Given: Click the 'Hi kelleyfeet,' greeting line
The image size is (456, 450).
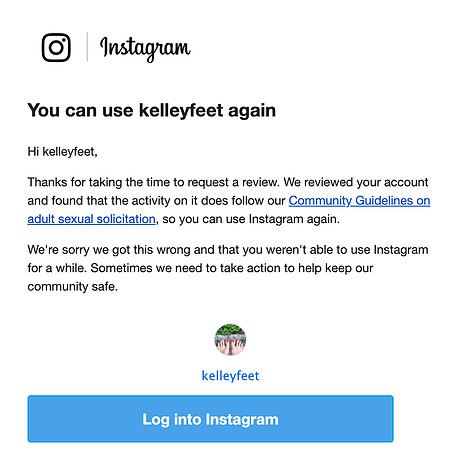Looking at the screenshot, I should pyautogui.click(x=62, y=152).
